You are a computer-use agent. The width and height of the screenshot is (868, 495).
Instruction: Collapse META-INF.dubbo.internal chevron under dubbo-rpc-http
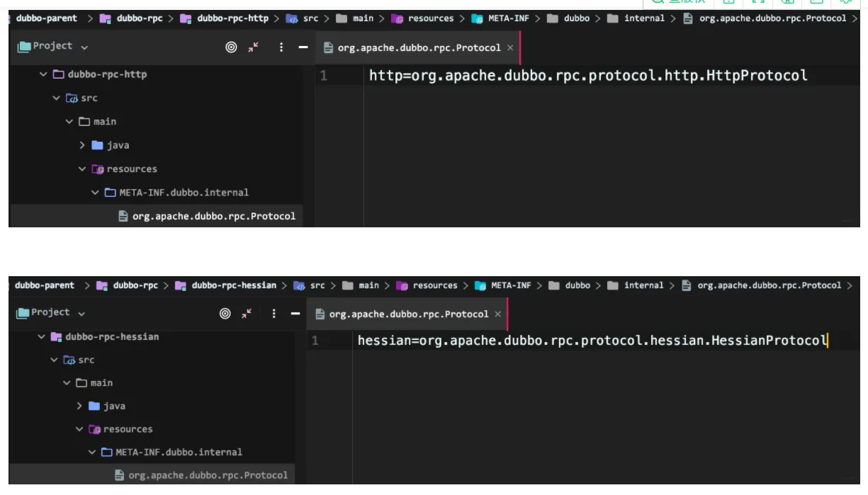[x=95, y=193]
